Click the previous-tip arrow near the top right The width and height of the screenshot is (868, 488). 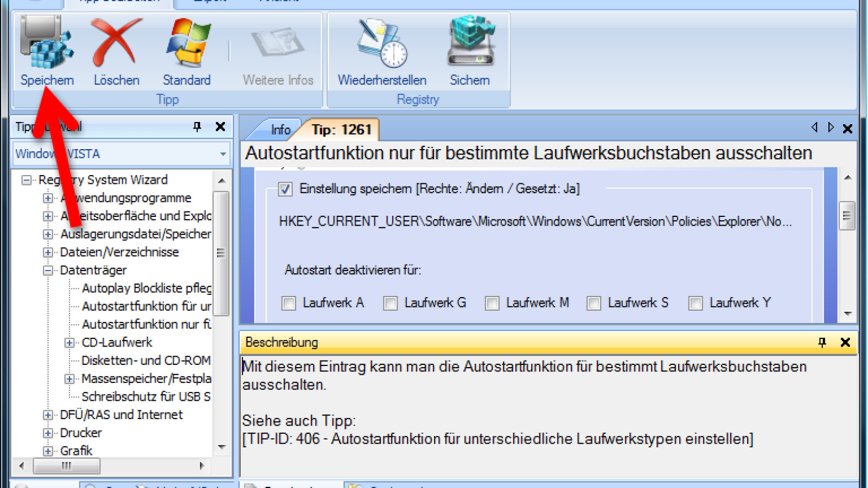(814, 127)
